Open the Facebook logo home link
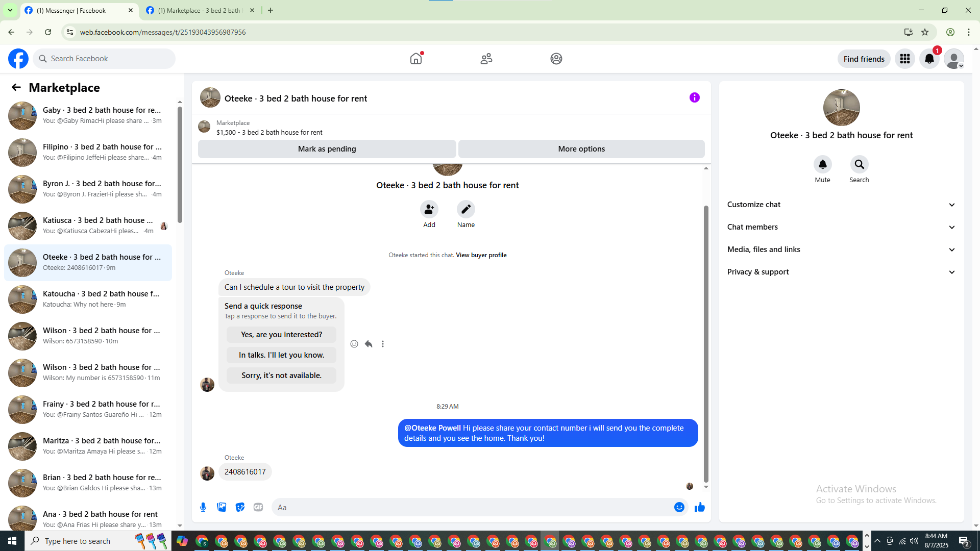 [x=18, y=59]
